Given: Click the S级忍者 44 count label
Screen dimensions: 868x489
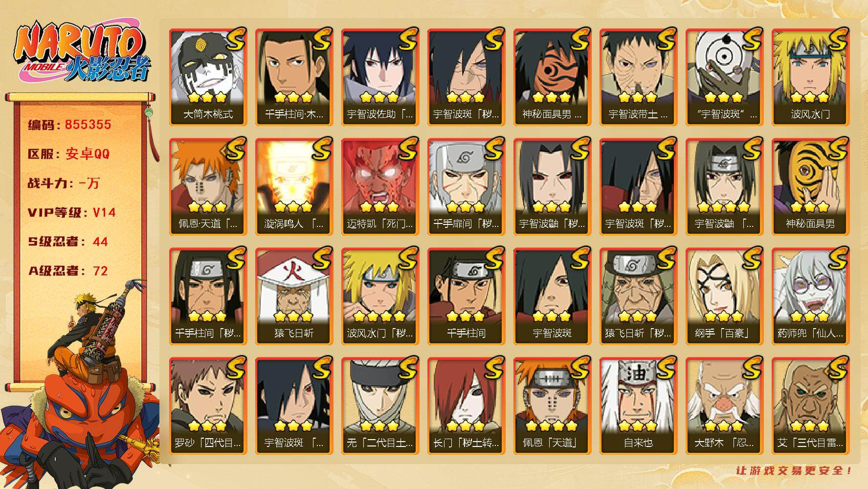Looking at the screenshot, I should (x=68, y=242).
